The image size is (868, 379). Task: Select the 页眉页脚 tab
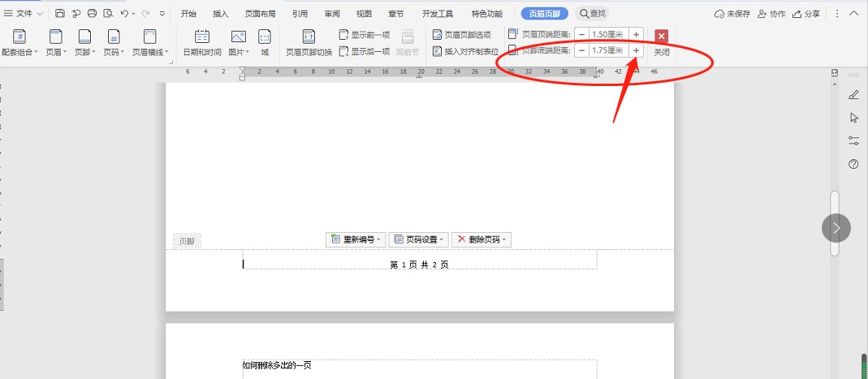click(545, 14)
